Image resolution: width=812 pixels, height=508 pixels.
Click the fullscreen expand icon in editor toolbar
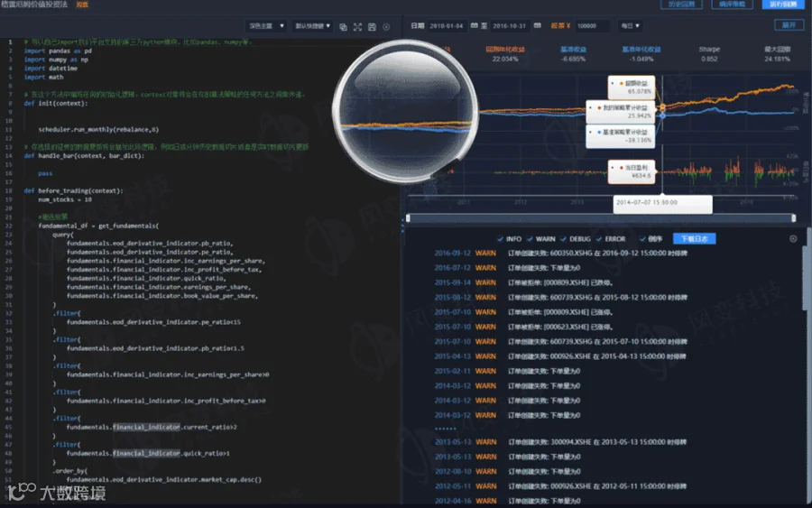click(357, 27)
